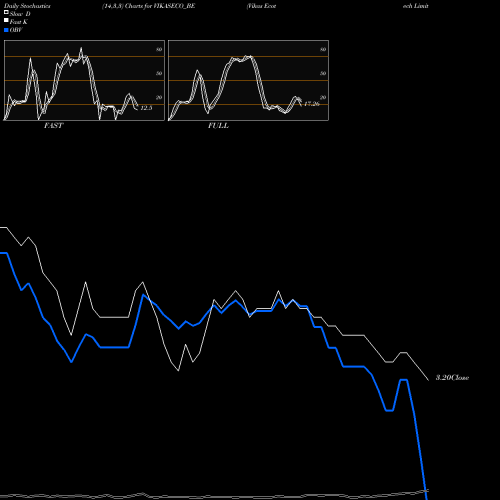The height and width of the screenshot is (500, 500).
Task: Select the 'Daily Stochastics' title text
Action: click(x=27, y=6)
